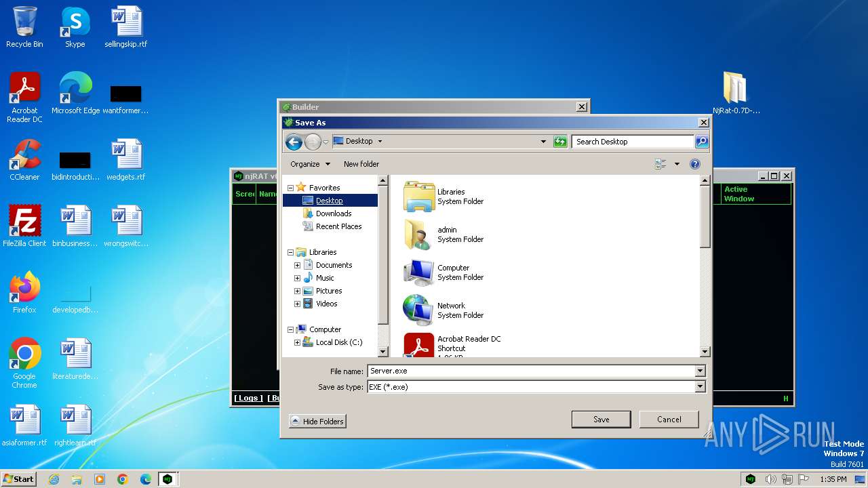Open the Desktop breadcrumb arrow in the address bar
This screenshot has width=868, height=488.
click(x=380, y=142)
